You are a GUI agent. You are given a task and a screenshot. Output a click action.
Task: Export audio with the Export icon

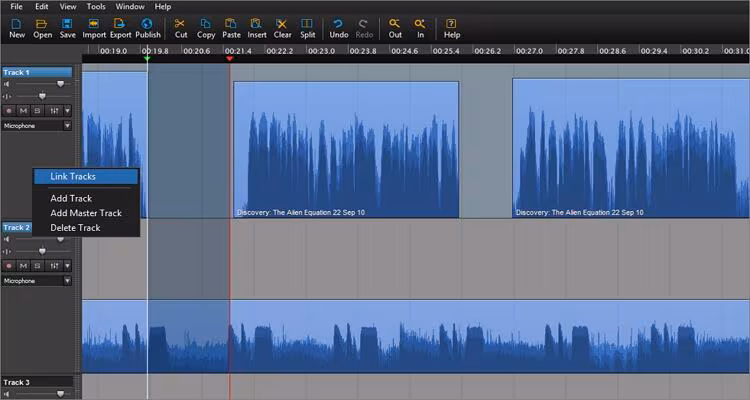click(x=120, y=29)
